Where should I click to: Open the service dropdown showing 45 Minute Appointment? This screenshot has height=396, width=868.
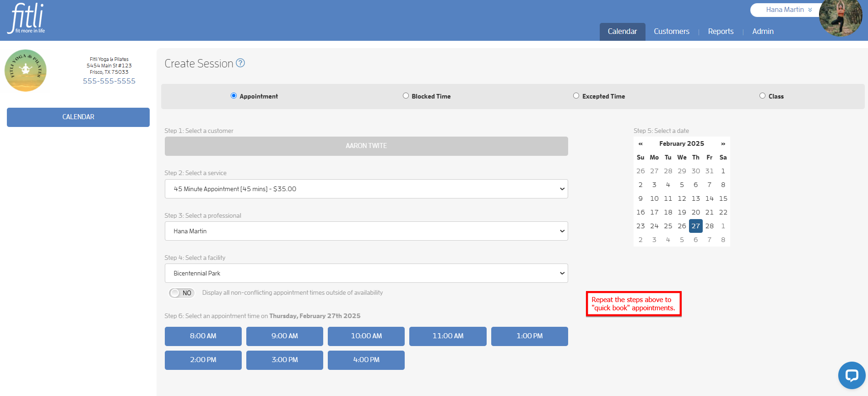366,189
